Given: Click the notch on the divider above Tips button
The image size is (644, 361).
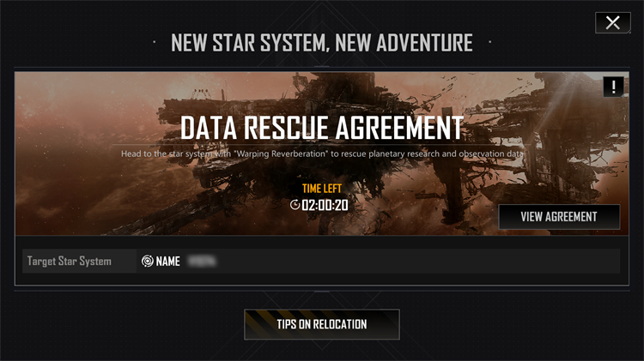Looking at the screenshot, I should click(322, 292).
